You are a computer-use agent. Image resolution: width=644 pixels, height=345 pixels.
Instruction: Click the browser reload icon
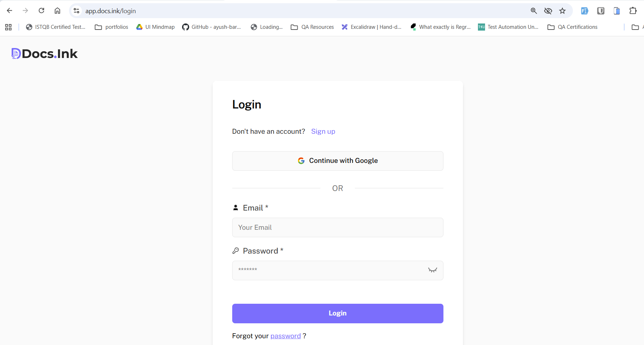pyautogui.click(x=42, y=11)
